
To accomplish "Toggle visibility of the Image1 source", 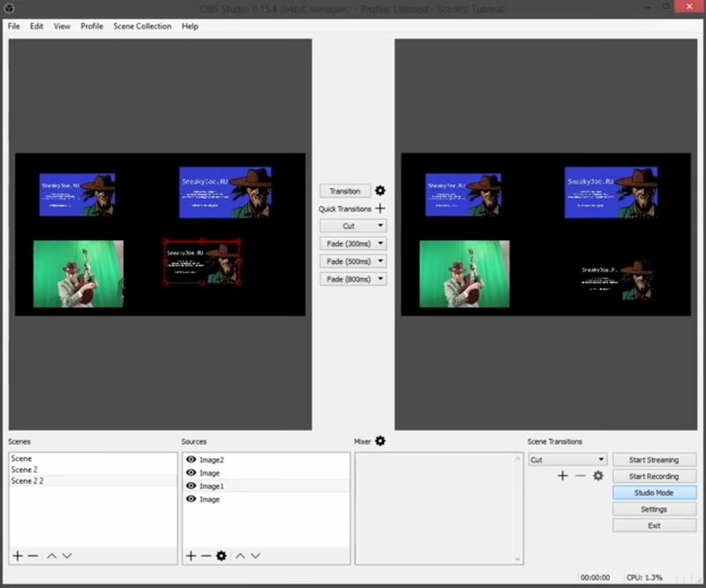I will 191,486.
